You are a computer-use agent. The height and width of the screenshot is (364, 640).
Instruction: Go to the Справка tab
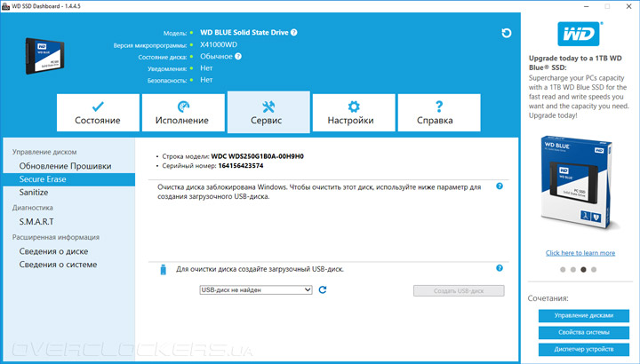[x=439, y=113]
